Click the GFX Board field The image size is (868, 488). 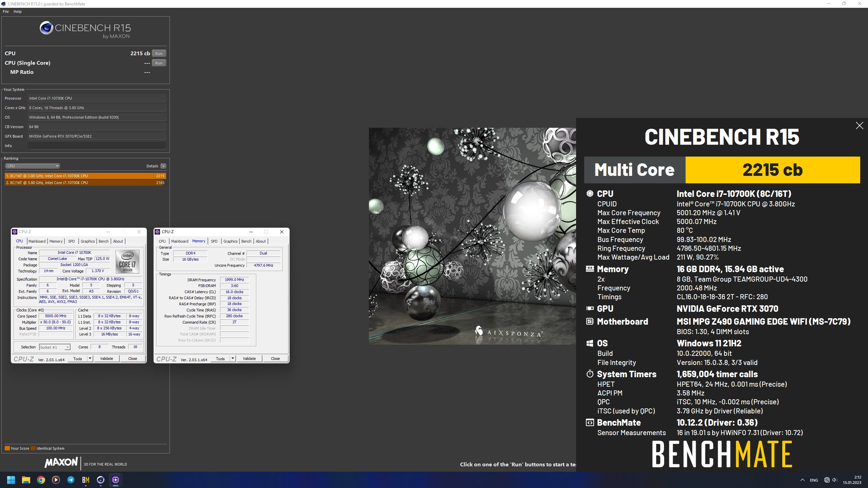97,136
